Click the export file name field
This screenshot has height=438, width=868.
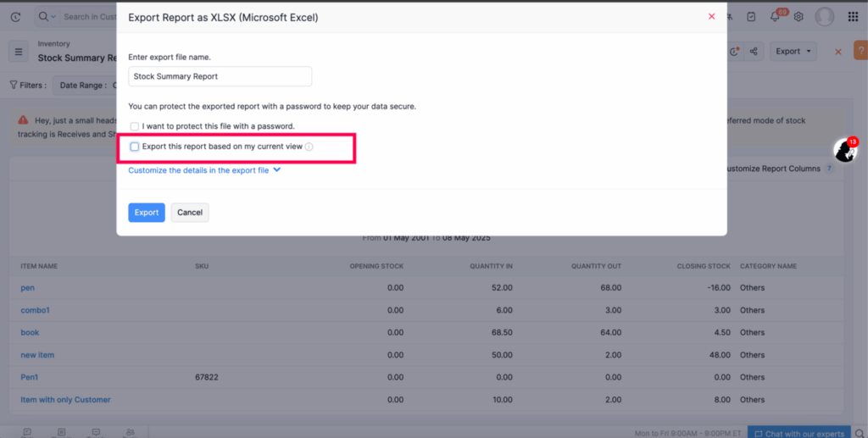(x=220, y=76)
